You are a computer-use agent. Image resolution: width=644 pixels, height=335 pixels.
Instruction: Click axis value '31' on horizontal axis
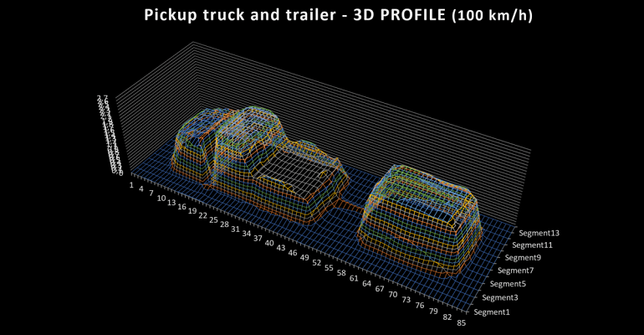point(235,229)
